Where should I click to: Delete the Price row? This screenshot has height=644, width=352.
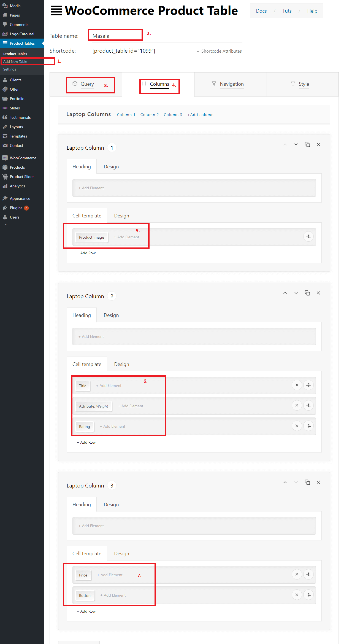click(297, 574)
